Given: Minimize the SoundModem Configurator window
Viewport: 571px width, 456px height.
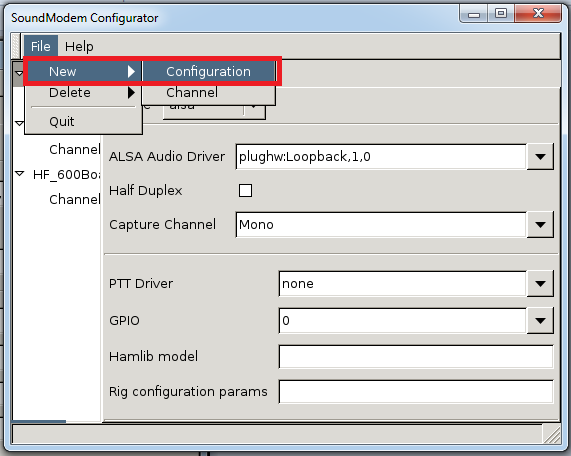Looking at the screenshot, I should pos(474,15).
